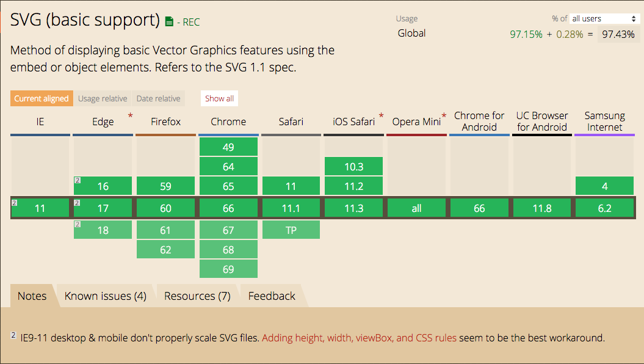Click the Samsung Internet column header
This screenshot has width=644, height=364.
pos(604,121)
